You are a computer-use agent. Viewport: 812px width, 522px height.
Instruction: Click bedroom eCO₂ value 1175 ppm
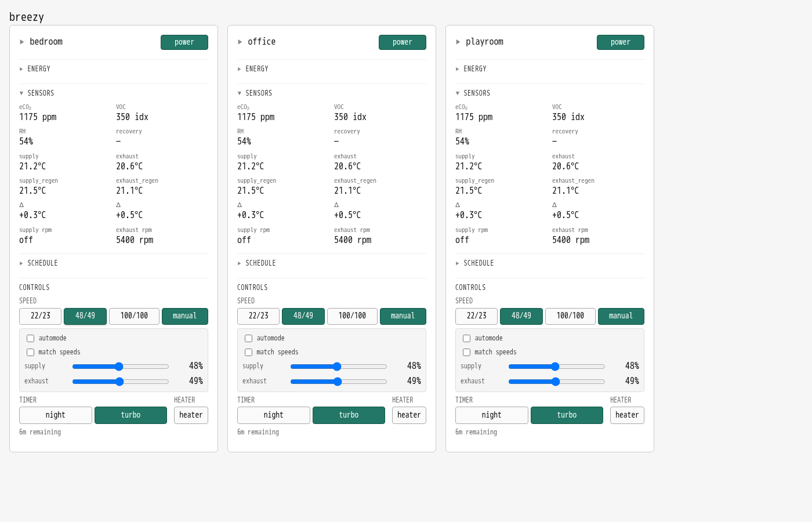click(38, 117)
